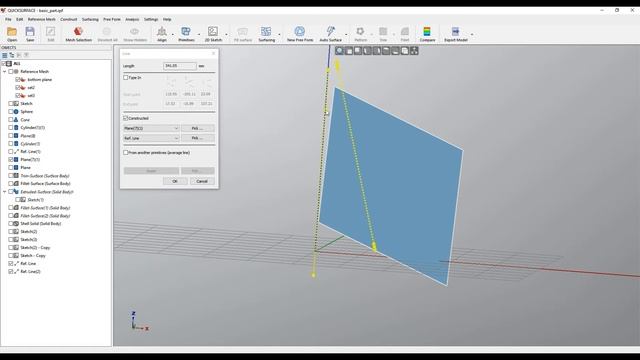
Task: Create a New Free Form
Action: (x=300, y=34)
